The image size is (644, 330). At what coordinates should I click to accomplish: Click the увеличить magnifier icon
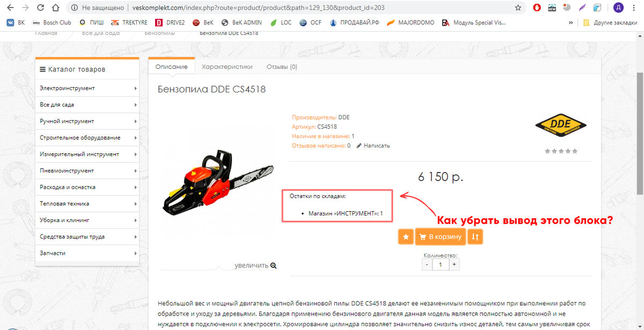coord(274,266)
